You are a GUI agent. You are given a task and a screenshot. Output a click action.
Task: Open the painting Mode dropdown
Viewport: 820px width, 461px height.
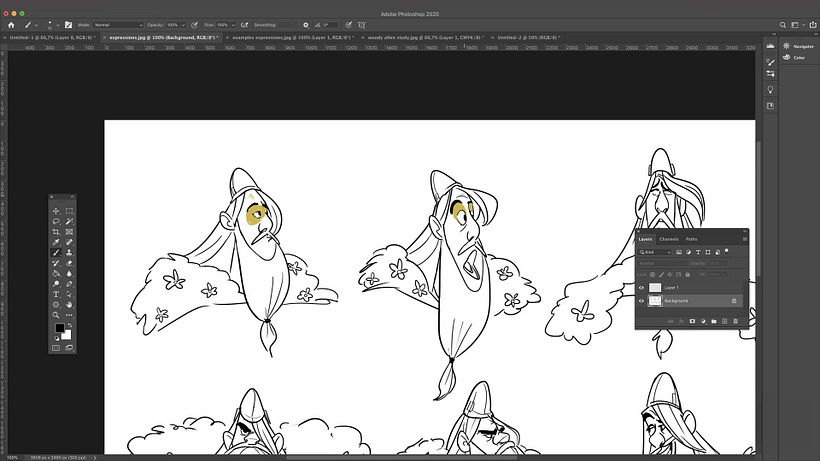[118, 25]
